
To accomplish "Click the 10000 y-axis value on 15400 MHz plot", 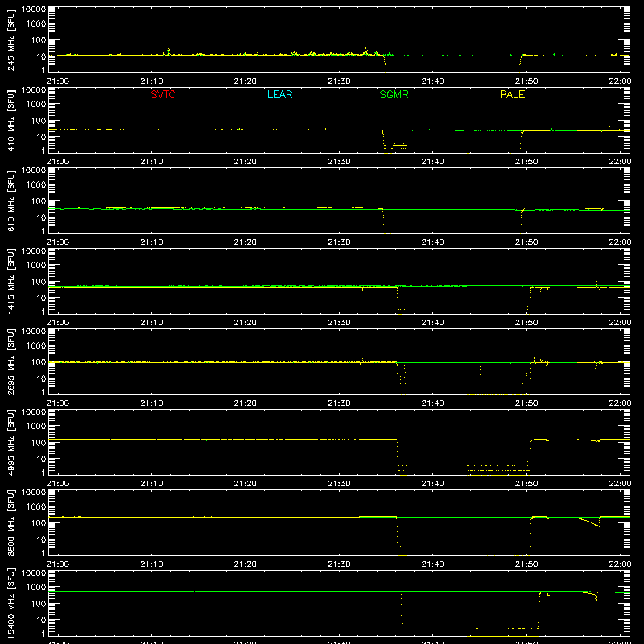I will click(34, 573).
